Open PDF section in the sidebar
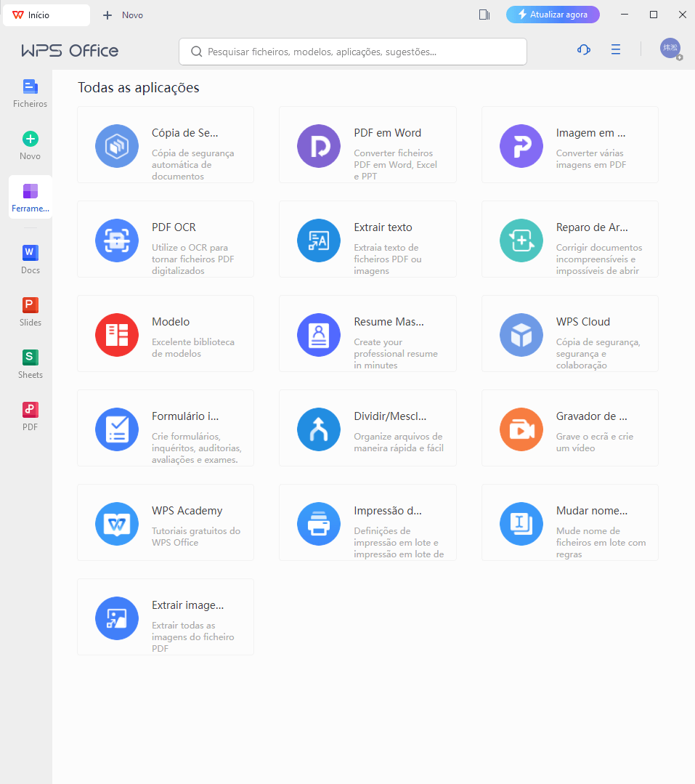 tap(30, 415)
